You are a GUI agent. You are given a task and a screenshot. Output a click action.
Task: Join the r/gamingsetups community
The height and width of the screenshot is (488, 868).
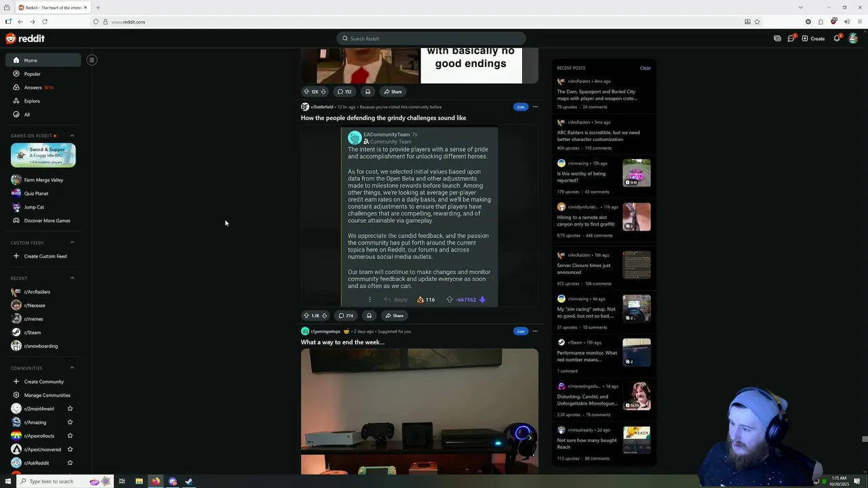[520, 331]
